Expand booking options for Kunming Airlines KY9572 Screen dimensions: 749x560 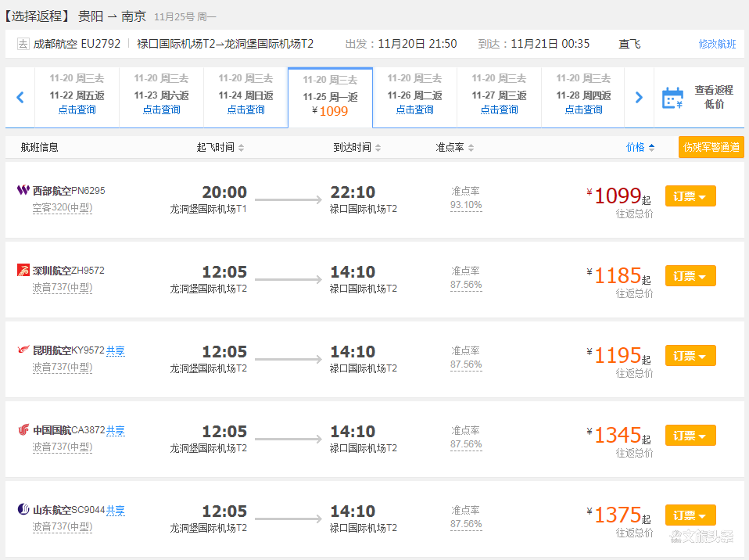[690, 356]
